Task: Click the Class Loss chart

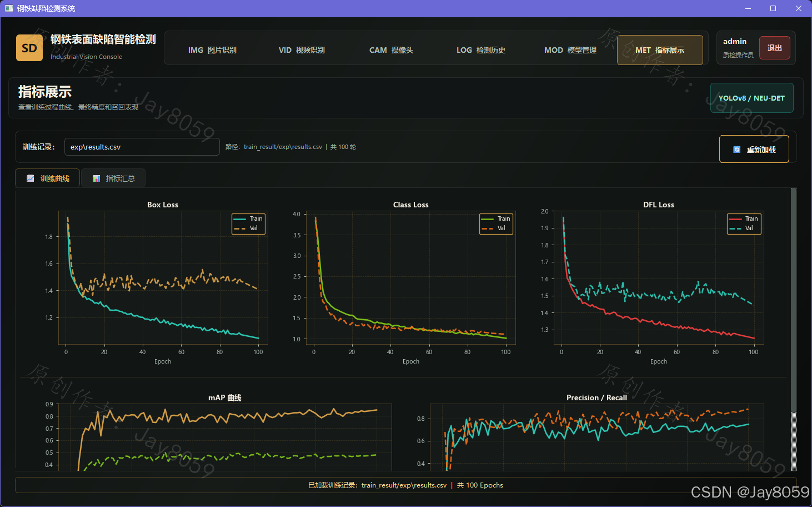Action: (x=411, y=277)
